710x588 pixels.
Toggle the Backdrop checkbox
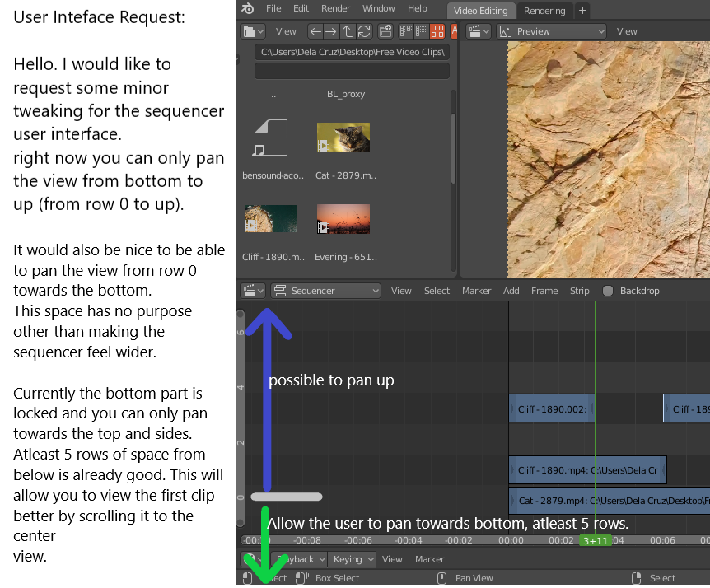coord(608,291)
